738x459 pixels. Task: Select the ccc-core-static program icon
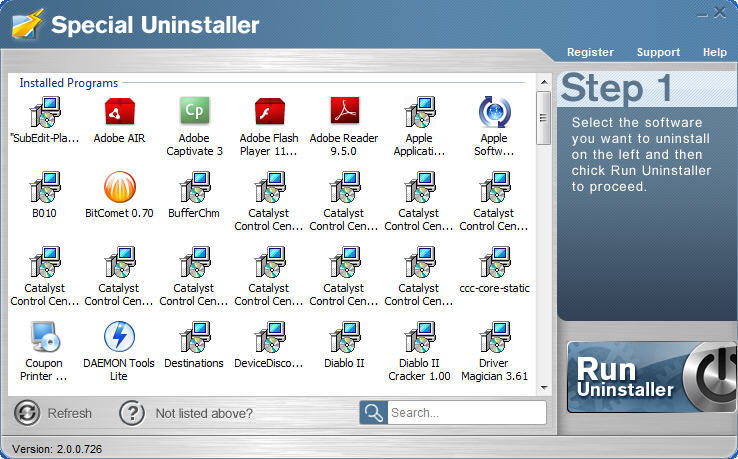pyautogui.click(x=494, y=262)
